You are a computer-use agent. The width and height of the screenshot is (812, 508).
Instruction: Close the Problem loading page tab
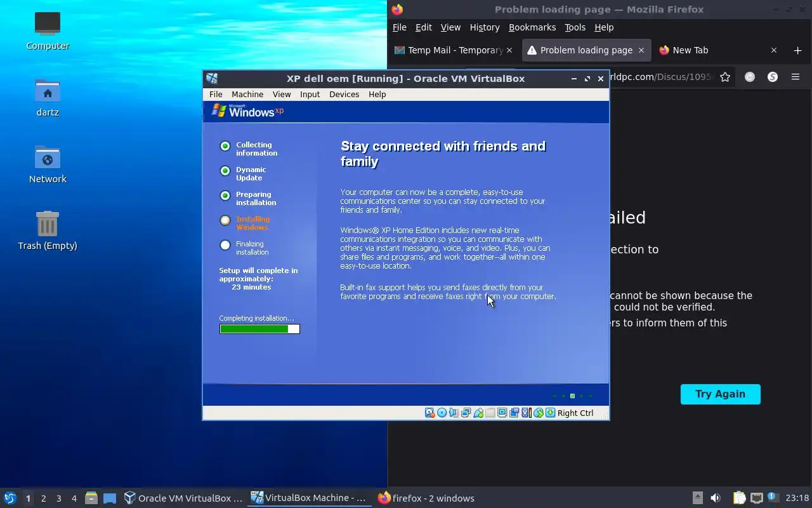(x=641, y=50)
